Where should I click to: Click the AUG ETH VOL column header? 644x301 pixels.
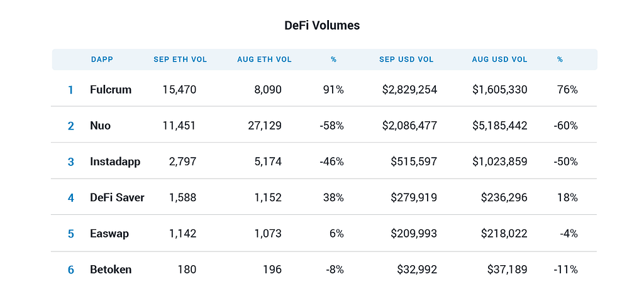(x=264, y=60)
